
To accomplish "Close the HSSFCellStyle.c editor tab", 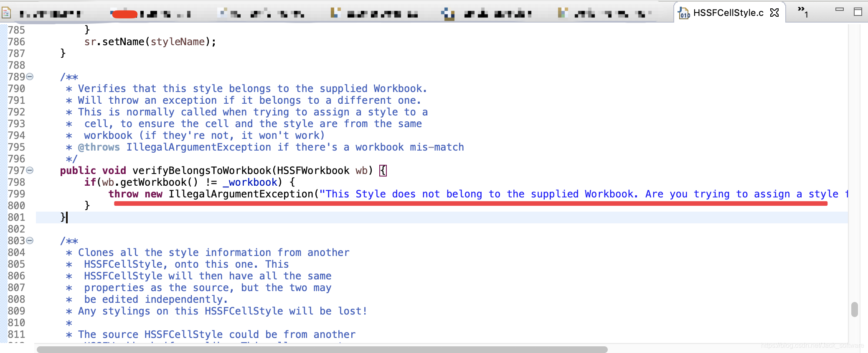I will (774, 13).
